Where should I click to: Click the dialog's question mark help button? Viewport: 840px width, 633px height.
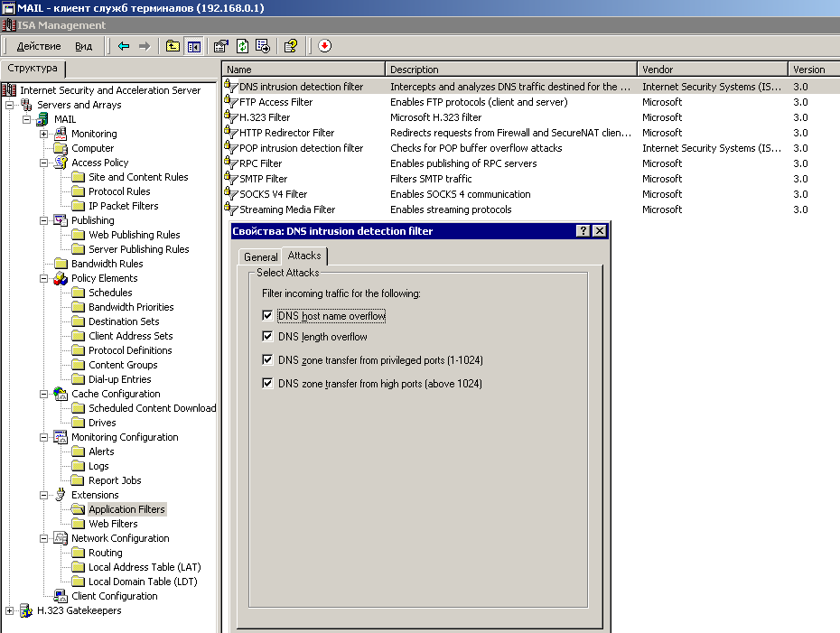tap(583, 231)
